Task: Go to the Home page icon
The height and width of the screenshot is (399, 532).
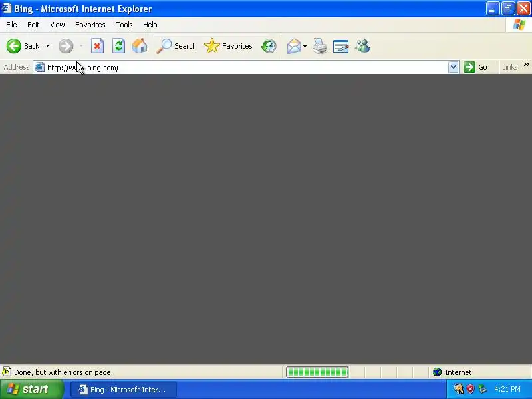Action: 140,46
